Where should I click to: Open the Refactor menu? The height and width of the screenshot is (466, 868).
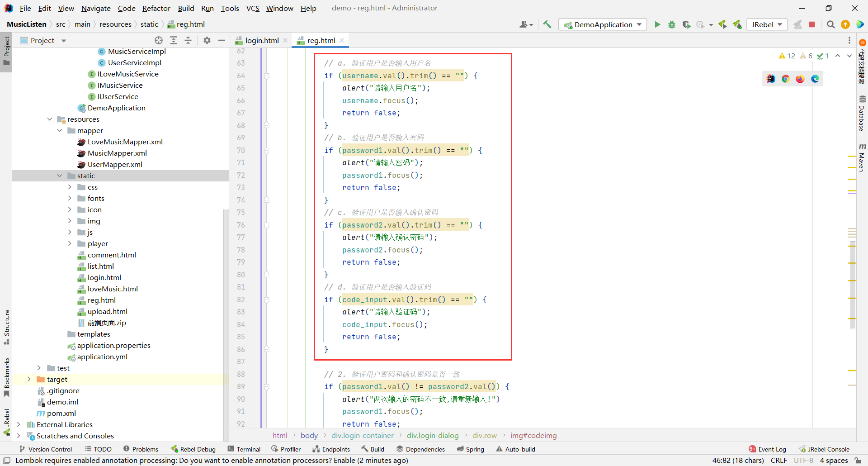(156, 8)
